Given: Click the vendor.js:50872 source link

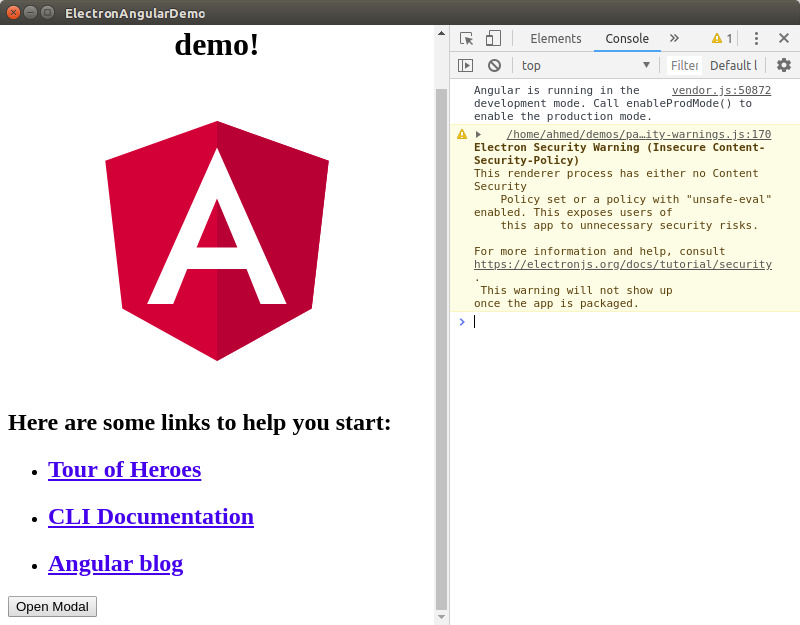Looking at the screenshot, I should pos(721,90).
